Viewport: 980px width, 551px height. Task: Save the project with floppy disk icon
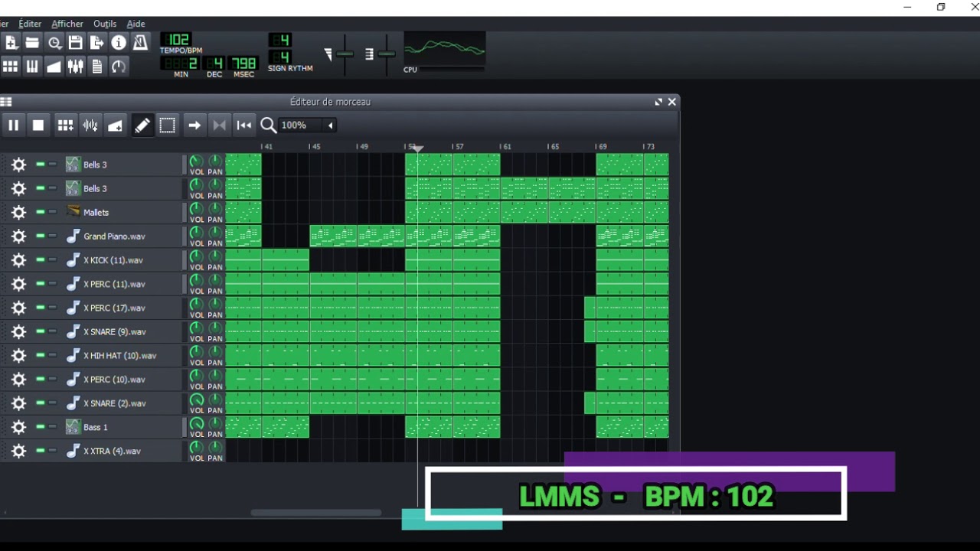coord(75,43)
